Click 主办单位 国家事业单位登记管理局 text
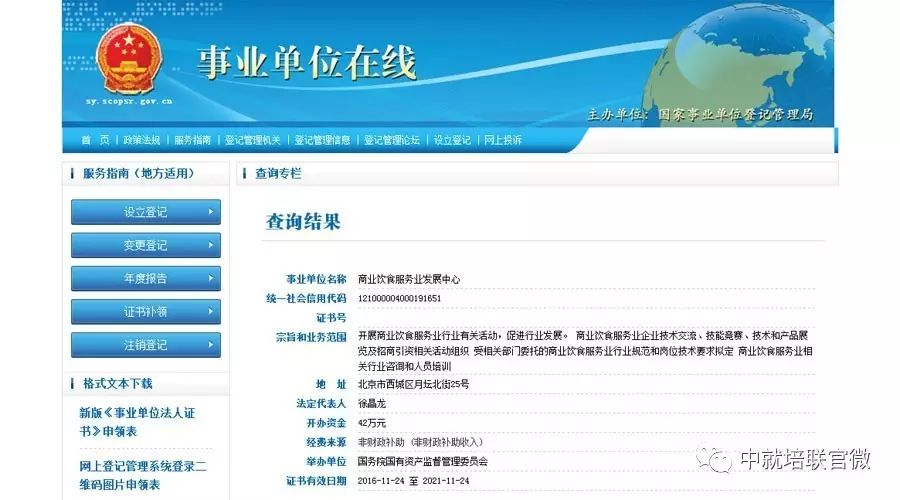Screen dimensions: 900x500 tap(700, 114)
